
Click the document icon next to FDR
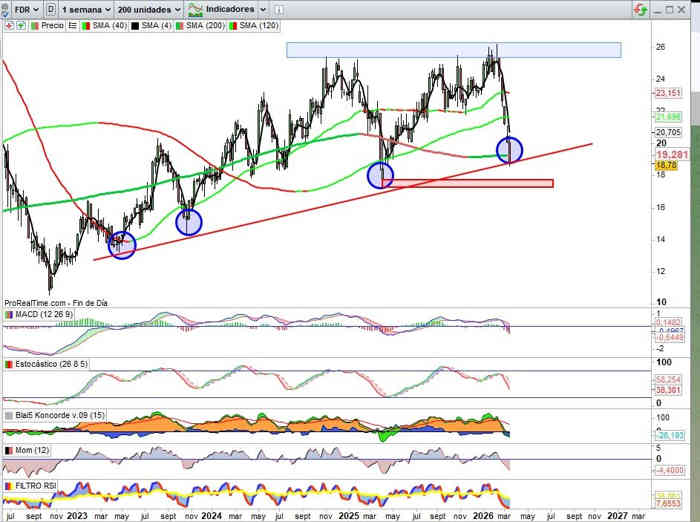click(51, 8)
